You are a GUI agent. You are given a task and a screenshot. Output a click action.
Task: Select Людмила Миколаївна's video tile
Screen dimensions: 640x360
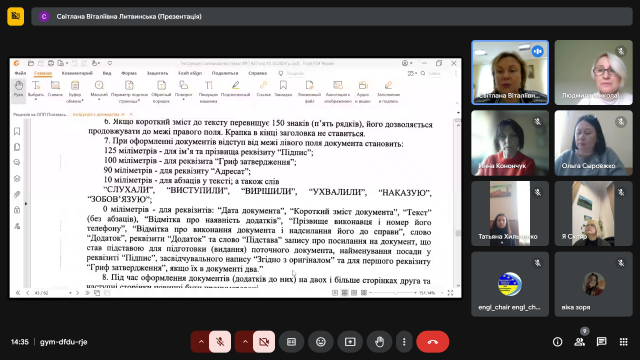pyautogui.click(x=593, y=72)
